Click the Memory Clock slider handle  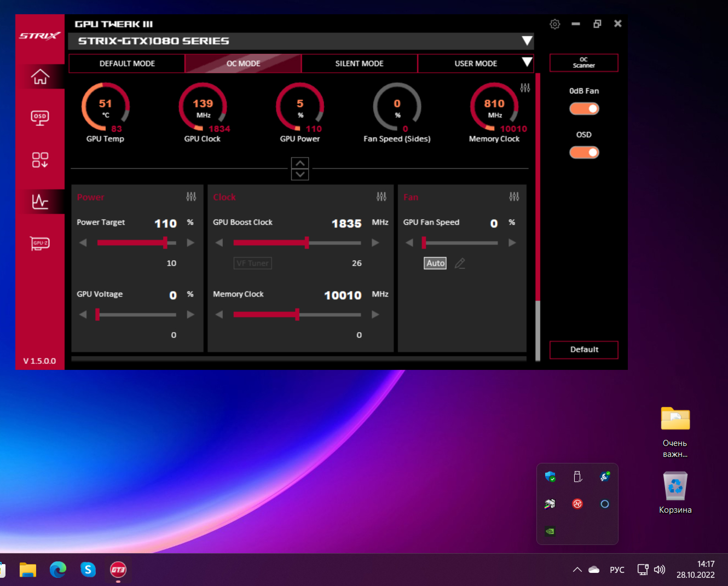[x=297, y=315]
